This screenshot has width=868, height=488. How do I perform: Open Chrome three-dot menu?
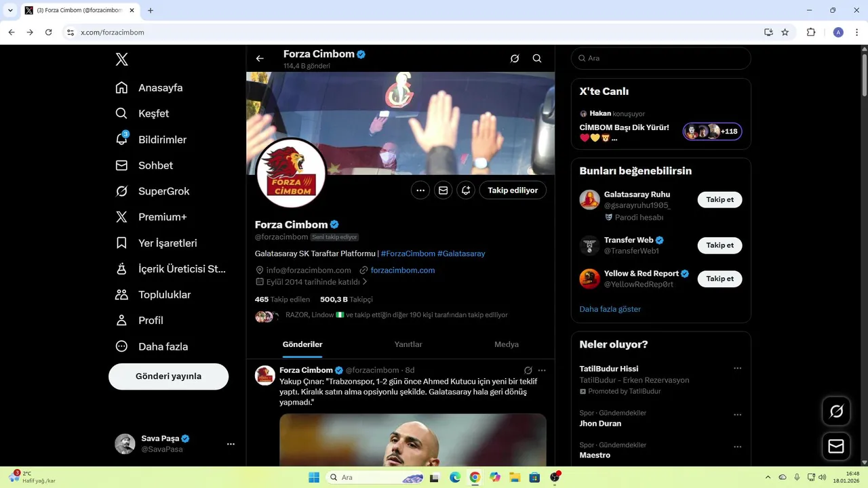point(856,32)
